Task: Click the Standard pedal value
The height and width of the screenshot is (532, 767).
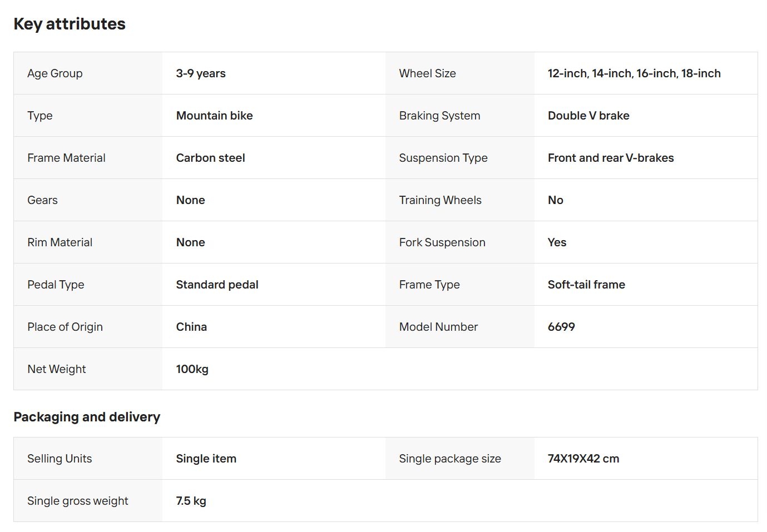Action: pyautogui.click(x=217, y=285)
